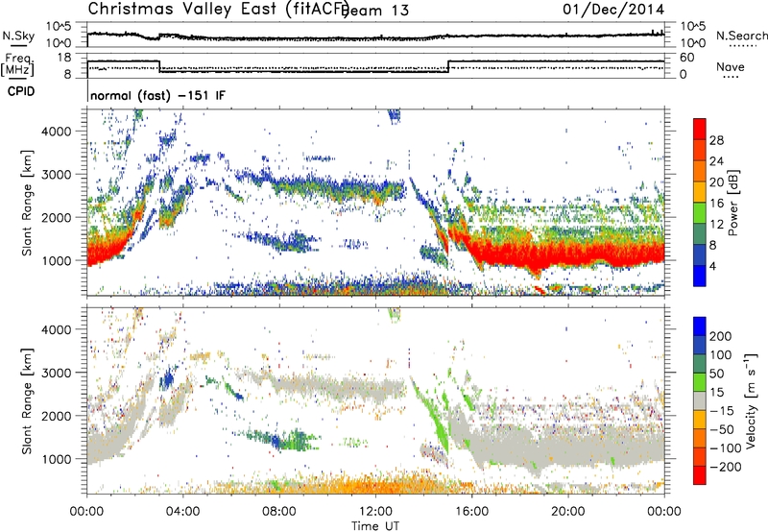This screenshot has height=532, width=768.
Task: Click 'Slant Range [km]' label of power panel
Action: point(27,203)
